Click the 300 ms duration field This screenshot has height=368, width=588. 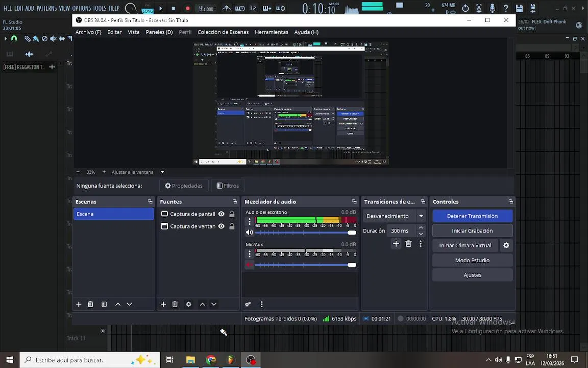click(401, 231)
